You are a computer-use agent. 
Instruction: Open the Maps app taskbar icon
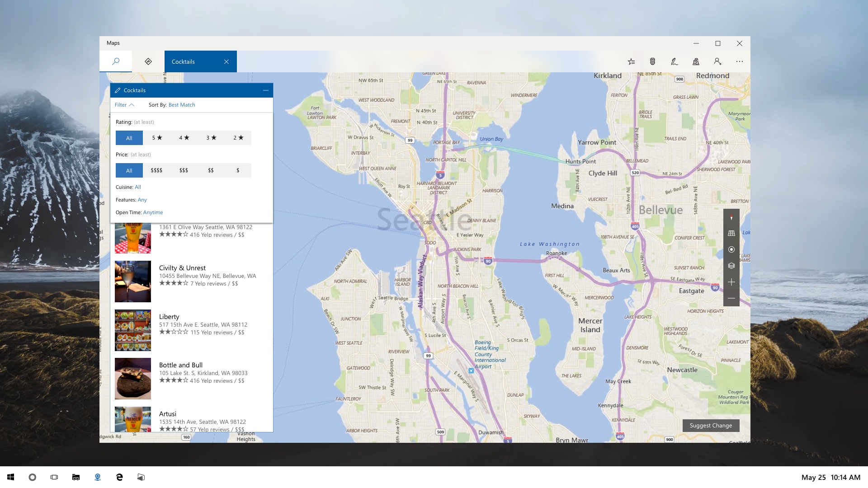(98, 477)
